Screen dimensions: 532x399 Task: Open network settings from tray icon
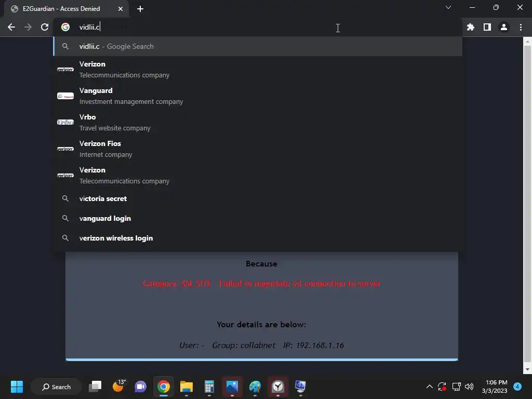coord(456,387)
